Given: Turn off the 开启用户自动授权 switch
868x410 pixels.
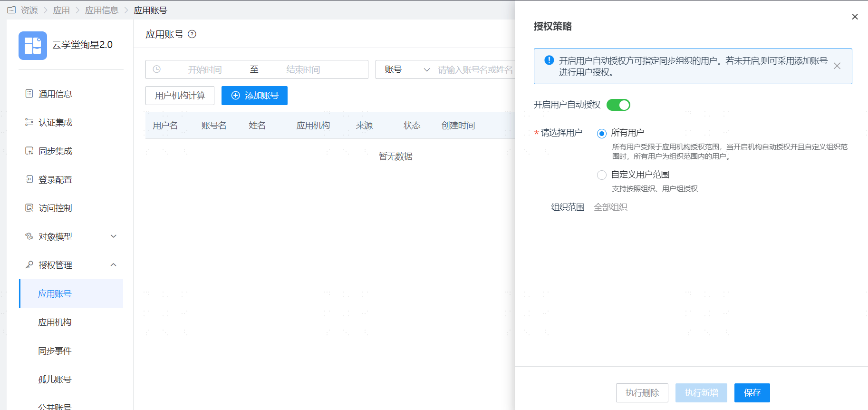Looking at the screenshot, I should (618, 105).
